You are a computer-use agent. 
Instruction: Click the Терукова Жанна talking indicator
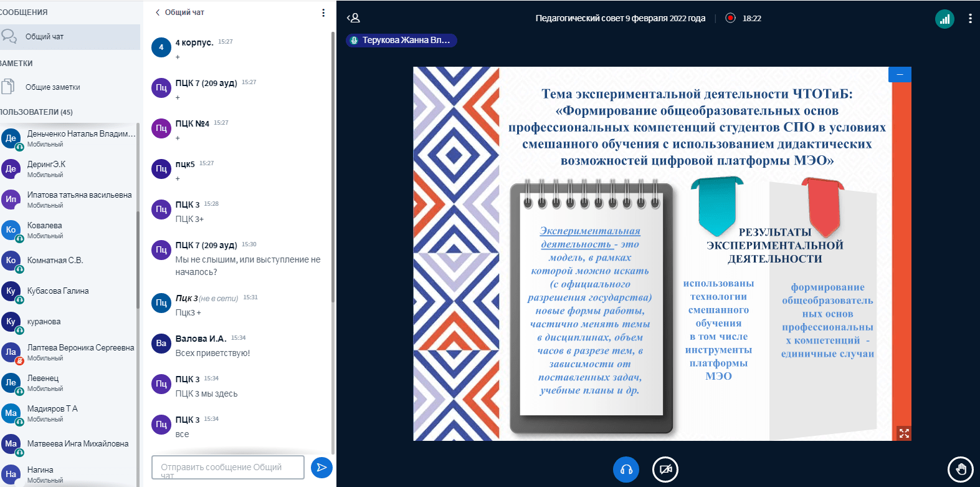click(401, 40)
